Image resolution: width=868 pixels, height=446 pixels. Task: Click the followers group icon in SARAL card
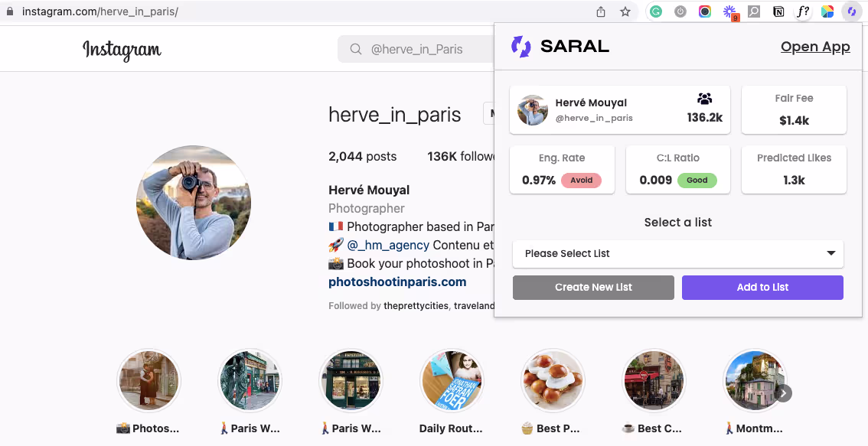point(704,99)
